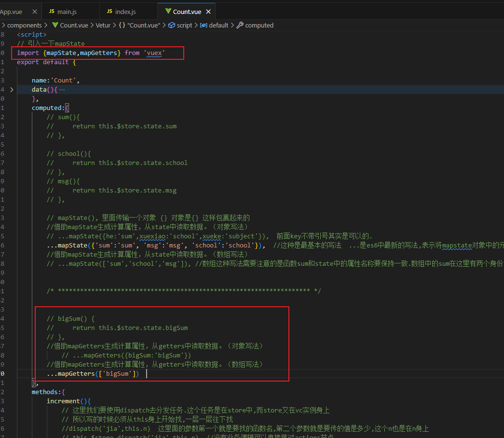This screenshot has width=504, height=438.
Task: Click the name:'Count' property line
Action: pos(55,81)
